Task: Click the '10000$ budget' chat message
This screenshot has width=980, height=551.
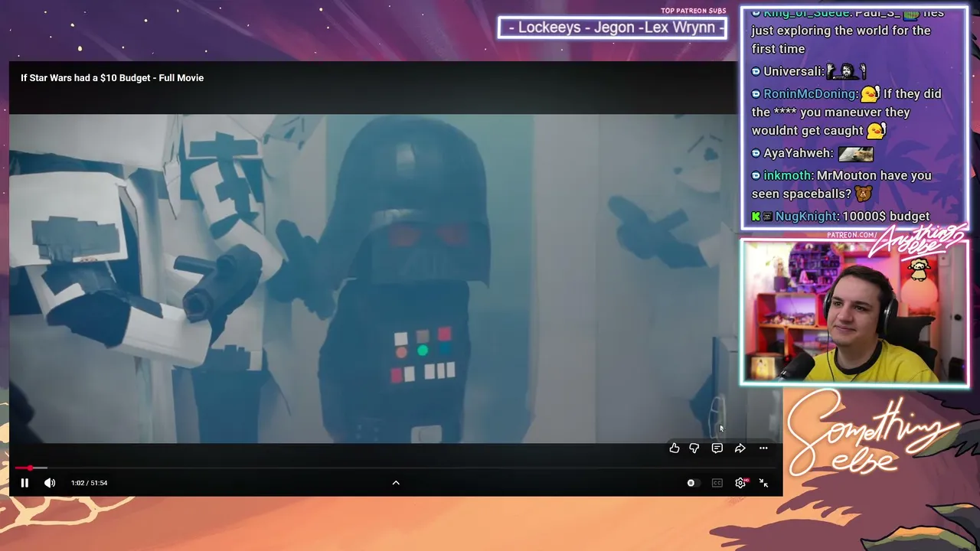Action: [886, 217]
